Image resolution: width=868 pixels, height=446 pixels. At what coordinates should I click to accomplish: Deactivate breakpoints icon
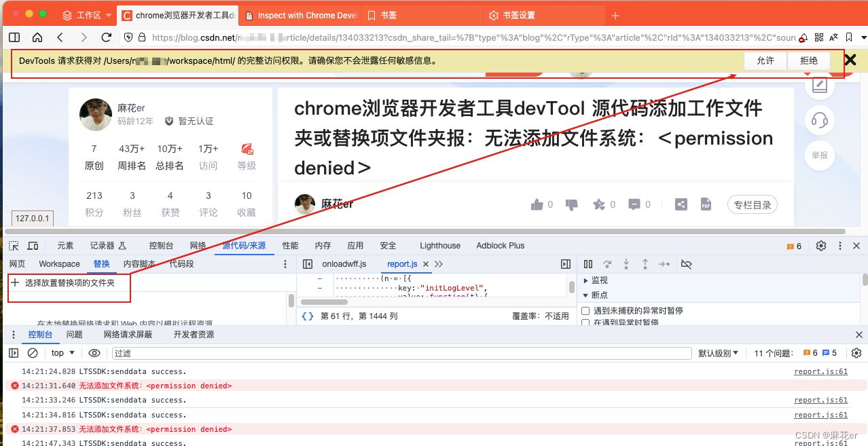pyautogui.click(x=687, y=263)
